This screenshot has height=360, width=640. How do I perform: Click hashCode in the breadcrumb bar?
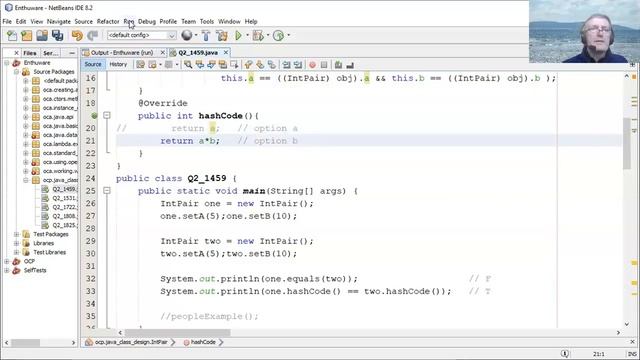(203, 342)
